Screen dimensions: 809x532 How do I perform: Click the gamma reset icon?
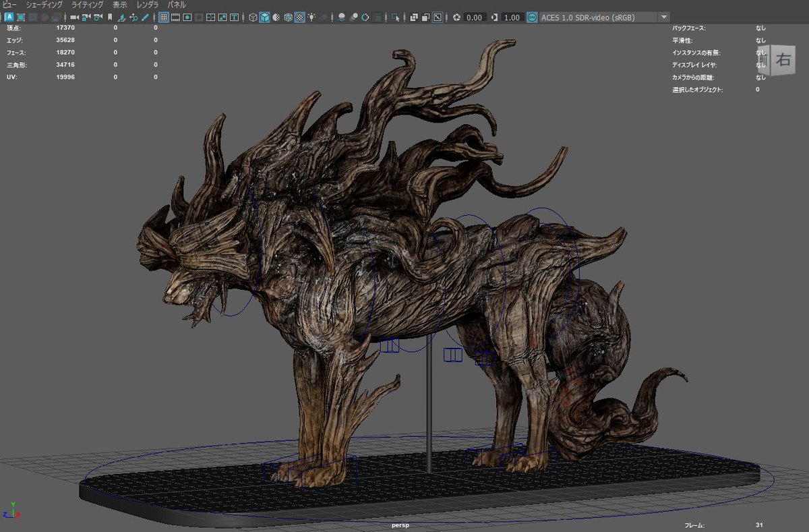496,17
